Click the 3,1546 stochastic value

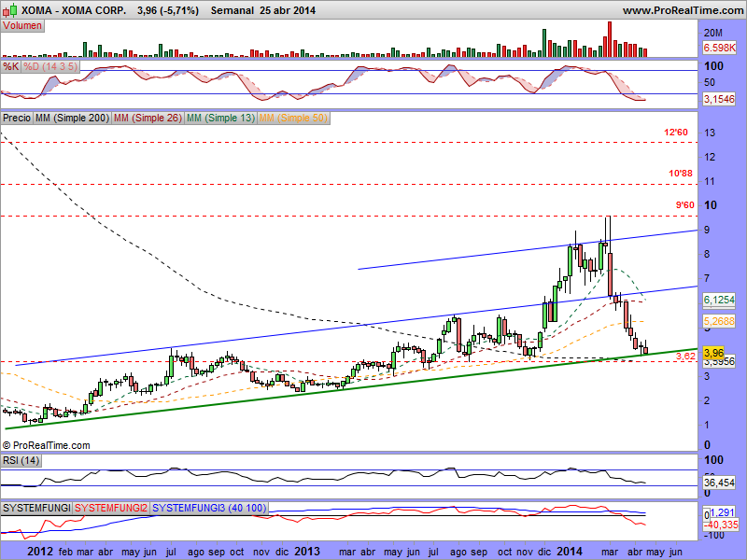(x=719, y=99)
